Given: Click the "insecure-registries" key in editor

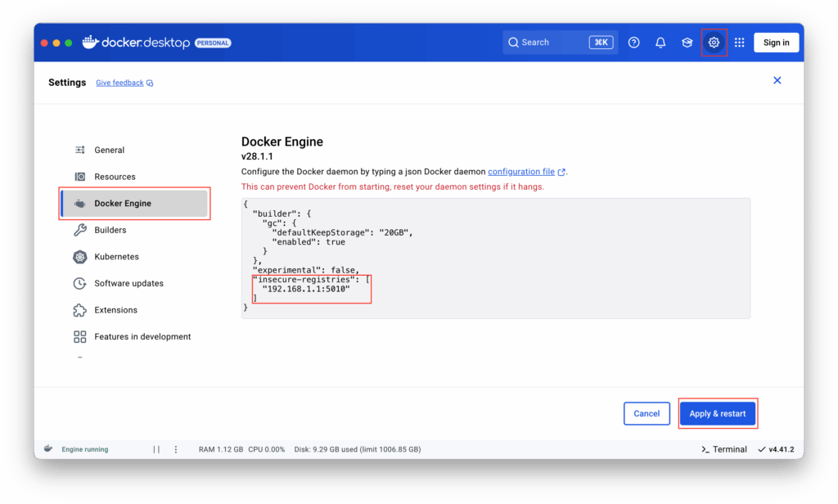Looking at the screenshot, I should (x=304, y=280).
